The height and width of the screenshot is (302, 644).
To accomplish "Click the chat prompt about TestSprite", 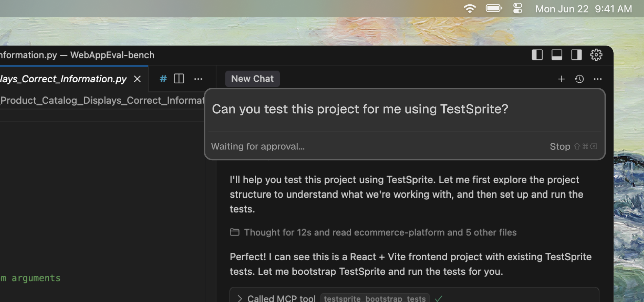I will point(360,109).
